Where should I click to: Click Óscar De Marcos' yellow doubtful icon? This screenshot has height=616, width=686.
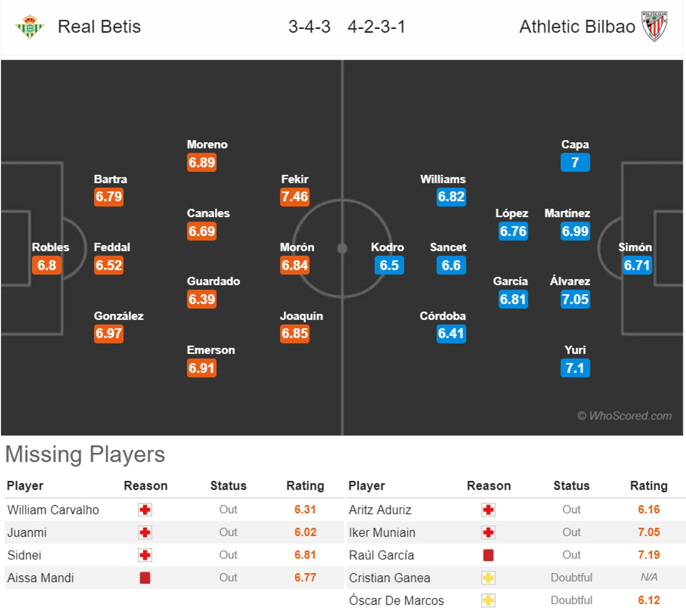pos(488,600)
